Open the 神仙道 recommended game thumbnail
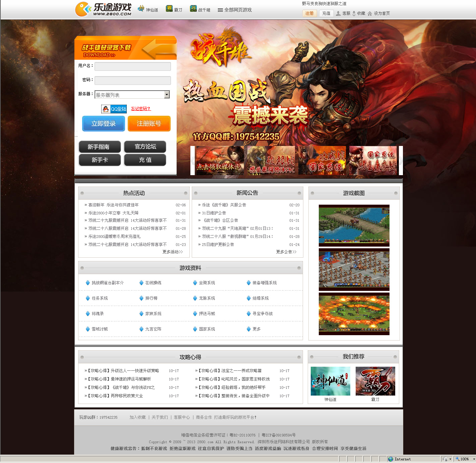The height and width of the screenshot is (463, 476). (331, 381)
